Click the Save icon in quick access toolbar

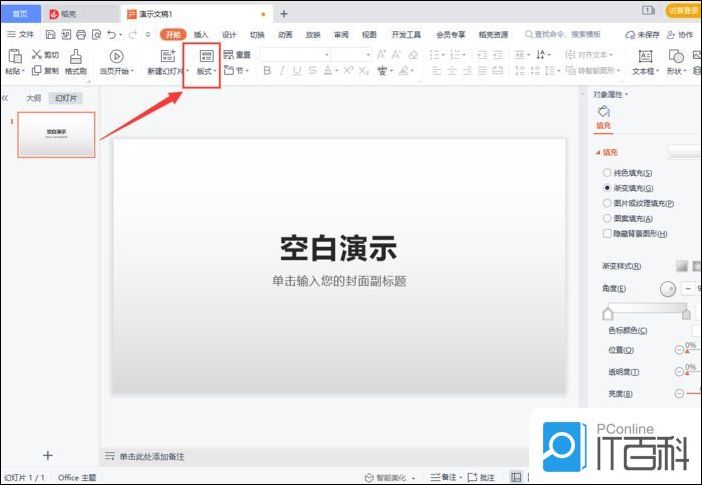point(51,34)
